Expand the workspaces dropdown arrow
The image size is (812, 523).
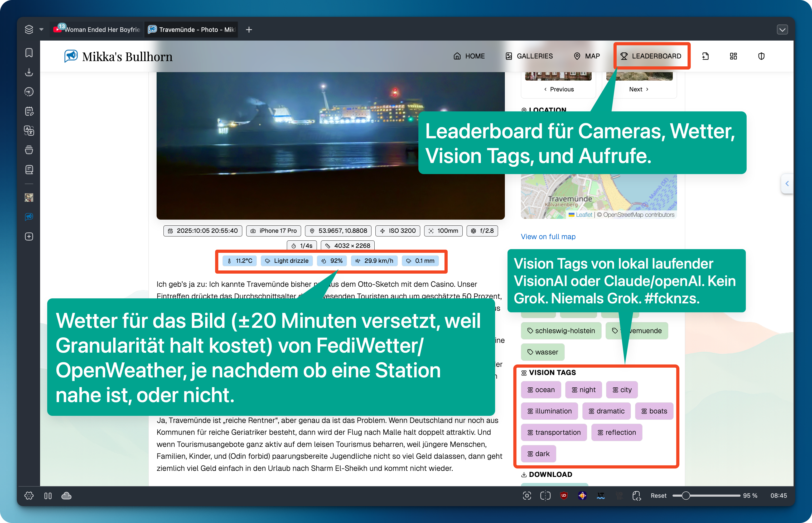coord(41,29)
